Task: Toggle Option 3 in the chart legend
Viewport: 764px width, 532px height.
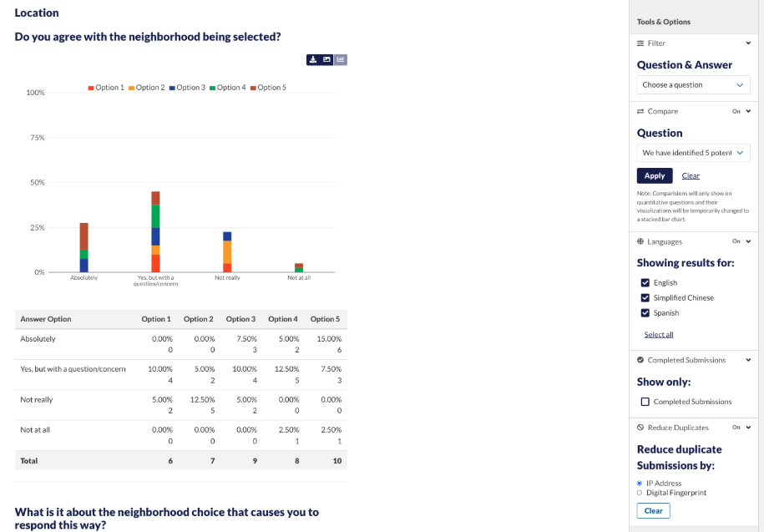Action: pyautogui.click(x=188, y=88)
